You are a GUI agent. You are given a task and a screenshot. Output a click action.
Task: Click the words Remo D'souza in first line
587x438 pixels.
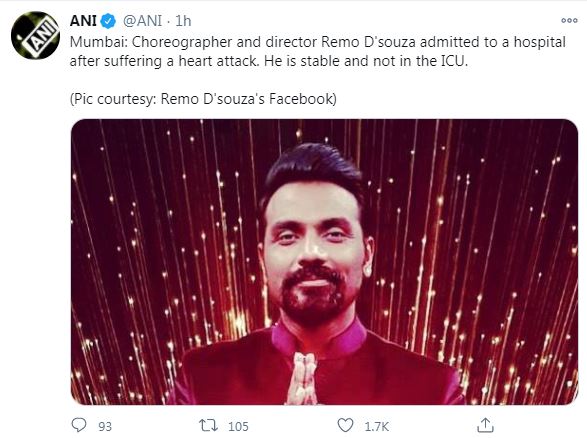tap(368, 42)
